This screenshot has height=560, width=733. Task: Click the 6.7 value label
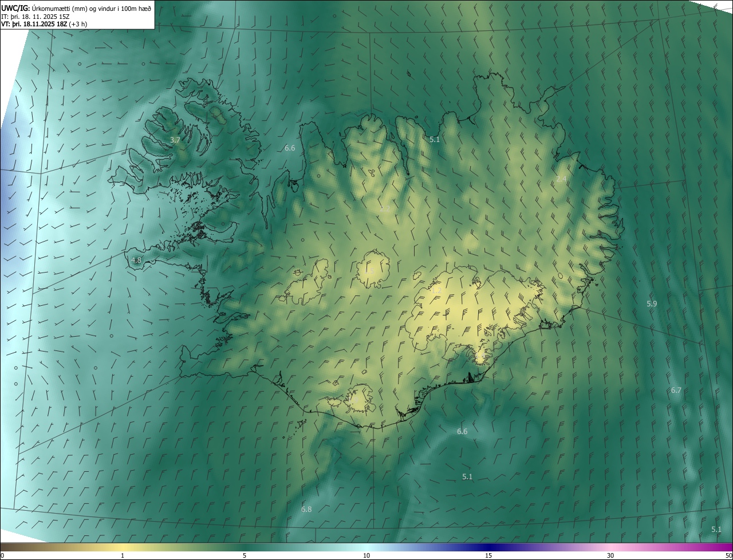(676, 390)
